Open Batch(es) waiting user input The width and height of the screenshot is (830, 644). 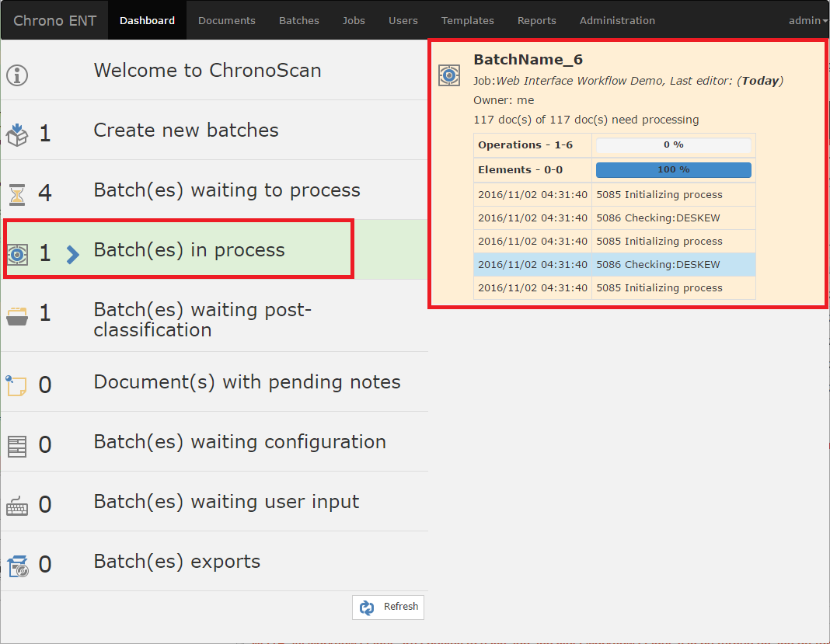(x=214, y=501)
